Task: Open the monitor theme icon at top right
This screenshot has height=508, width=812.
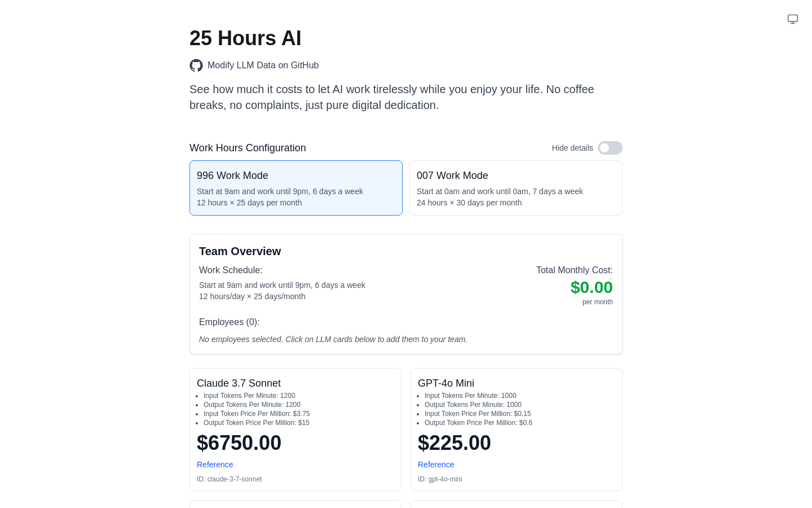Action: [x=793, y=19]
